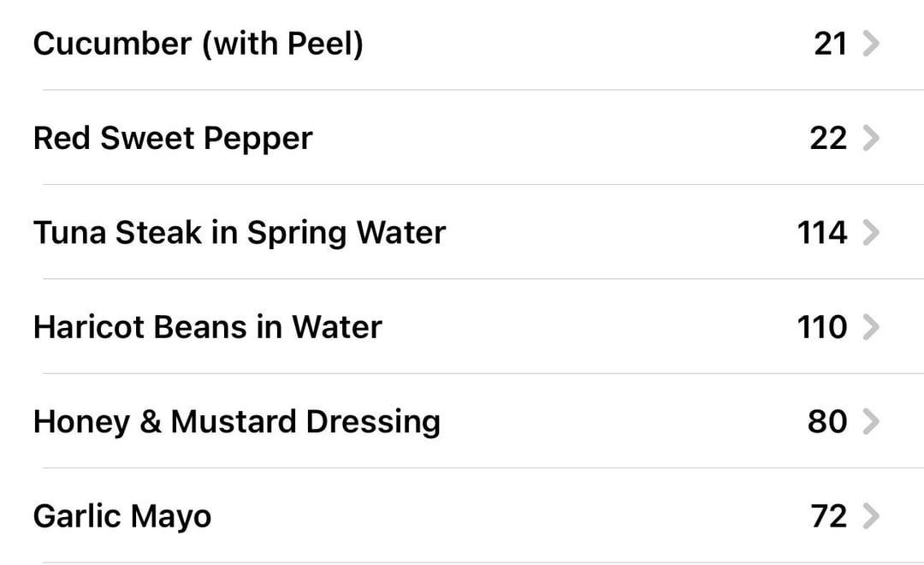Select the Honey & Mustard Dressing chevron arrow
924x565 pixels.
click(x=870, y=422)
